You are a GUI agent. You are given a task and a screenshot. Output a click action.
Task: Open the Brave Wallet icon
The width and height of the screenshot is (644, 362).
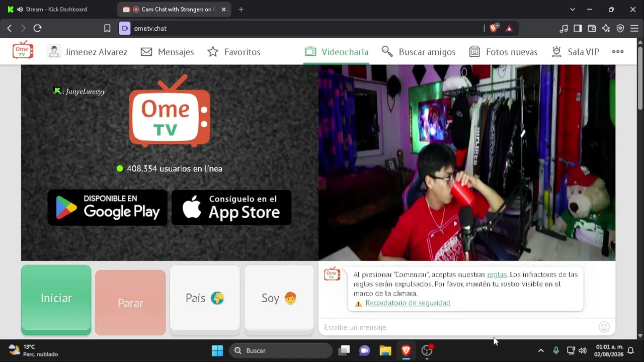click(592, 28)
